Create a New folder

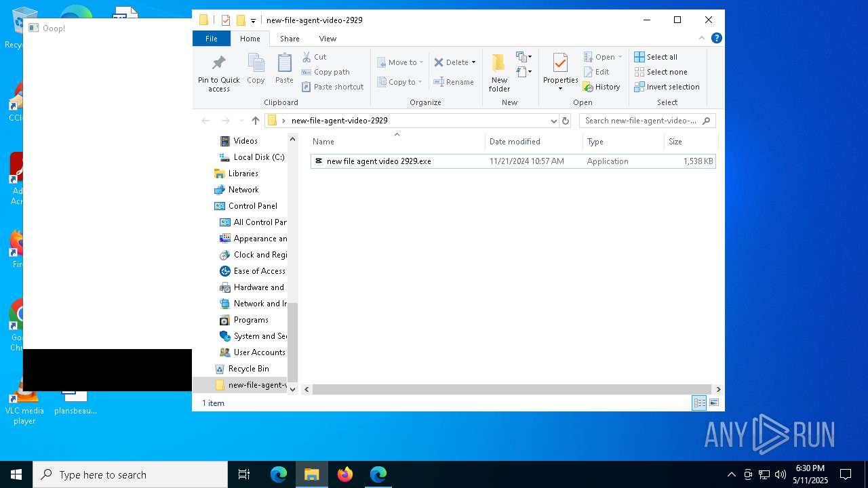(x=499, y=73)
